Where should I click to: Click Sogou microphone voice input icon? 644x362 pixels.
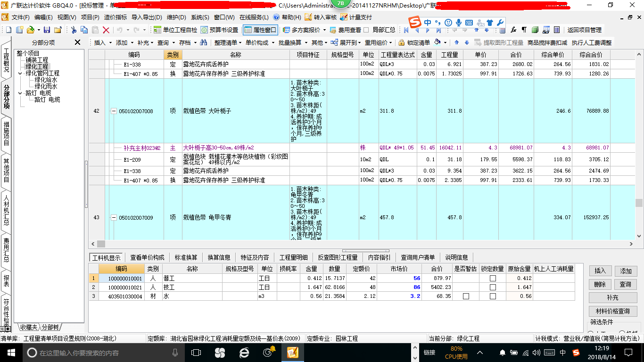pyautogui.click(x=459, y=23)
